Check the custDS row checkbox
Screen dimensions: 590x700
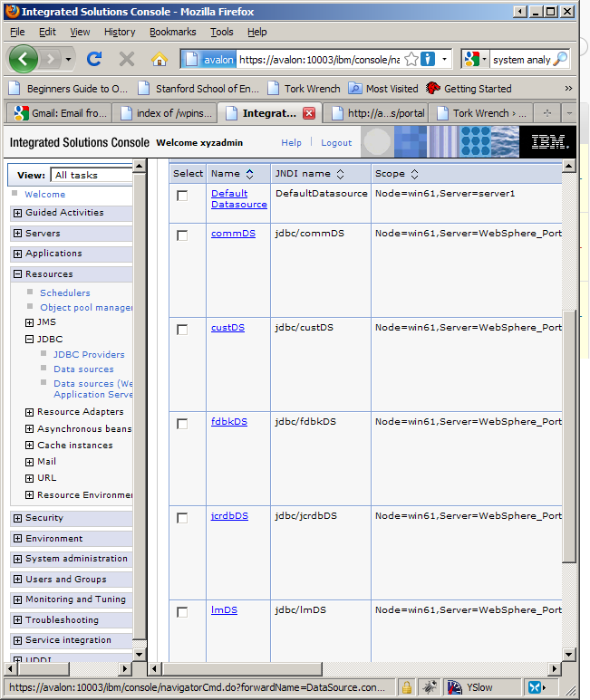(182, 330)
